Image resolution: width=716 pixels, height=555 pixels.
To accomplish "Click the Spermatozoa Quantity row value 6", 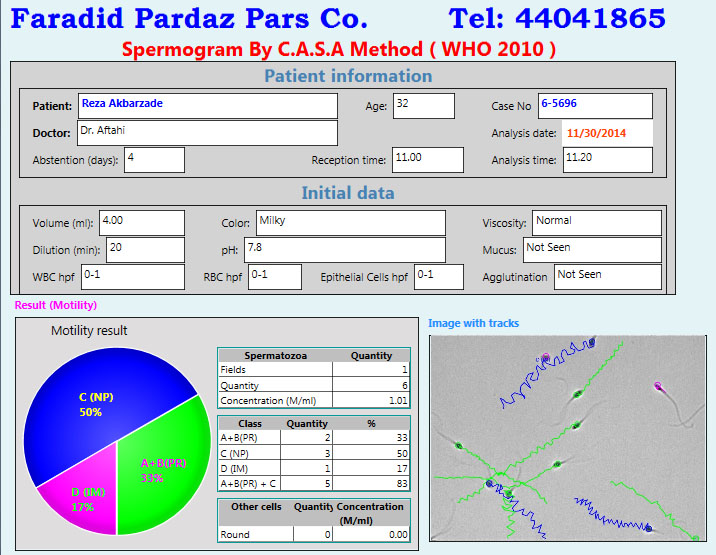I will (371, 386).
